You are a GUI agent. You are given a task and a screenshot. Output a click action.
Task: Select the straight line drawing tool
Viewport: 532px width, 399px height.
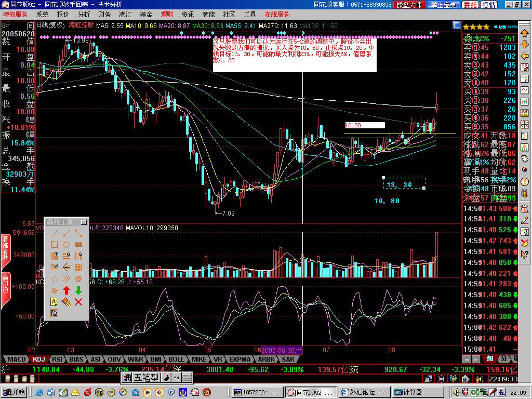point(54,233)
